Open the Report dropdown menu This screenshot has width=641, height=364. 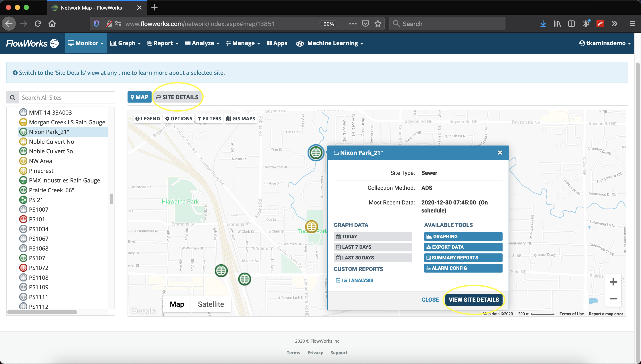pyautogui.click(x=163, y=43)
